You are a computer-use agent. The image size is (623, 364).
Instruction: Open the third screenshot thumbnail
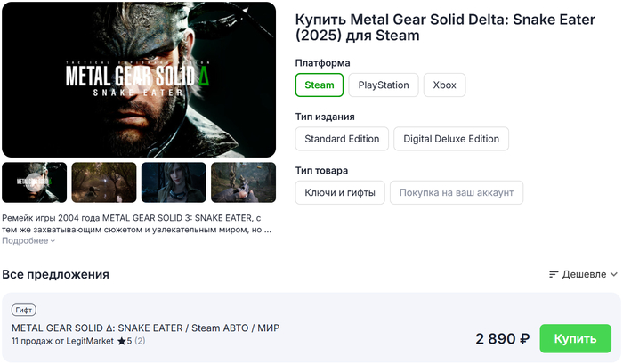174,182
